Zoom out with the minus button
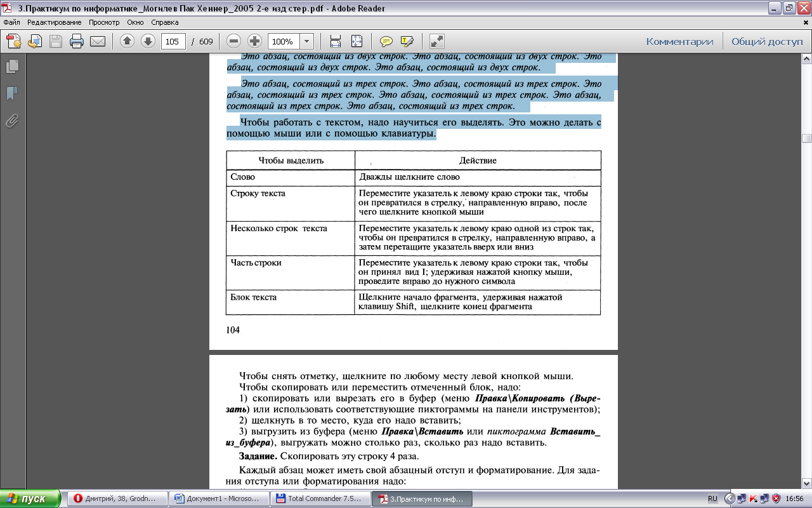Image resolution: width=812 pixels, height=508 pixels. [233, 41]
